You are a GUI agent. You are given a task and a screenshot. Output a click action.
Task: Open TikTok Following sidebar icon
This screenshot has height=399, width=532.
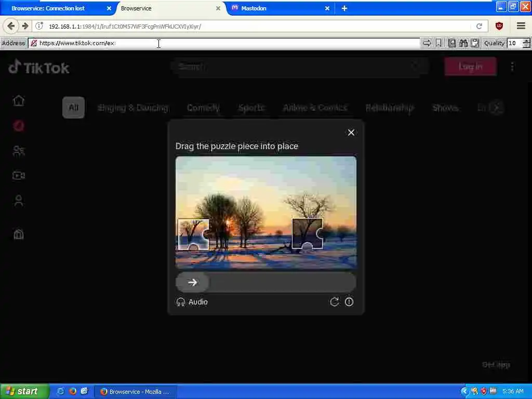(x=19, y=151)
